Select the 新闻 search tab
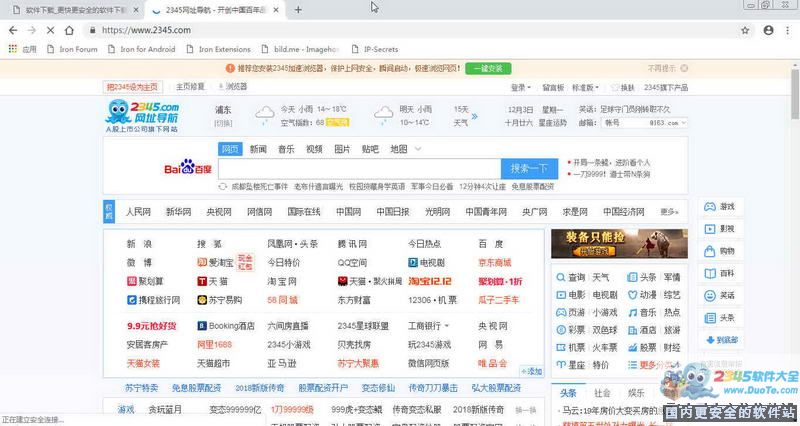Image resolution: width=800 pixels, height=426 pixels. (258, 149)
